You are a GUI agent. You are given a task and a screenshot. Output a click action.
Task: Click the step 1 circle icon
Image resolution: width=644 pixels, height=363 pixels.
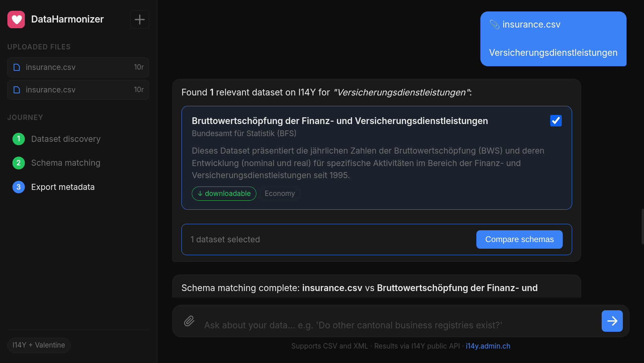(18, 139)
